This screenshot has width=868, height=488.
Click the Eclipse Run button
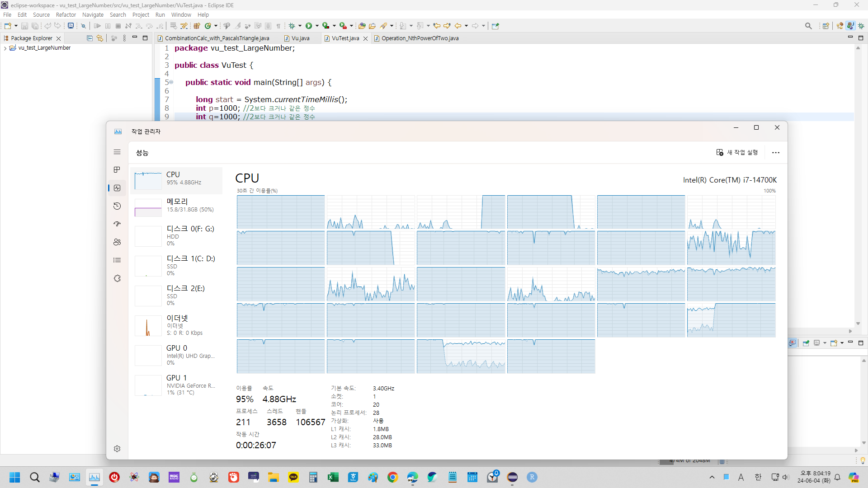click(309, 26)
